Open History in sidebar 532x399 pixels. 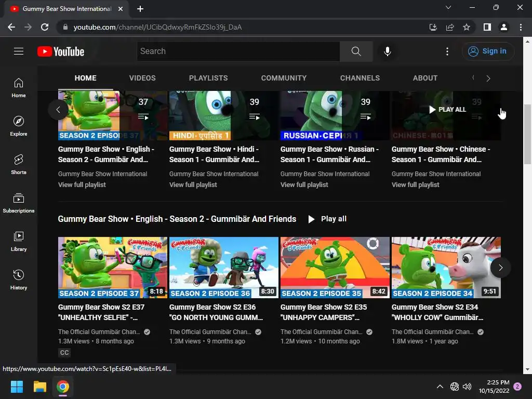[x=19, y=280]
